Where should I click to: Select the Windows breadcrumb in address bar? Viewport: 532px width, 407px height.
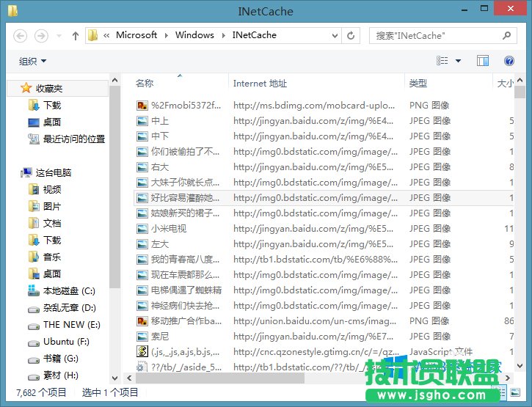194,35
